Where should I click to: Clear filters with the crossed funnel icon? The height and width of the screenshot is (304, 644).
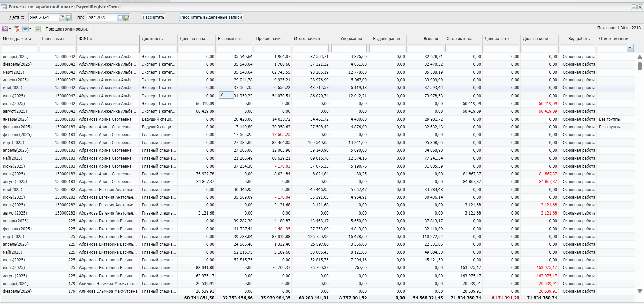coord(17,29)
